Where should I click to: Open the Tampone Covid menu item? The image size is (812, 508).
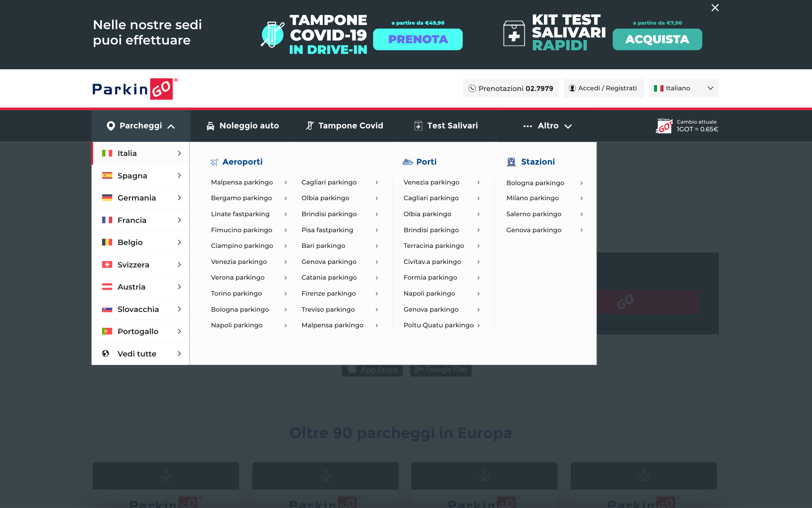(x=344, y=126)
